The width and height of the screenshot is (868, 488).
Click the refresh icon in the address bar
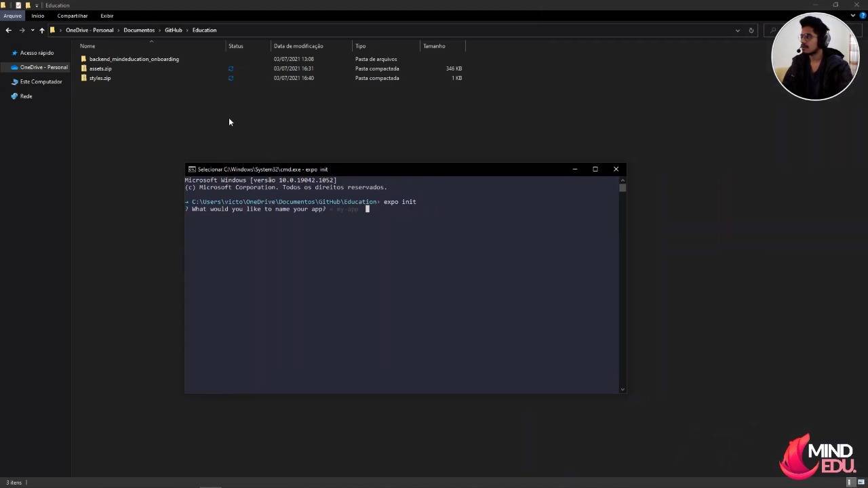pos(751,30)
